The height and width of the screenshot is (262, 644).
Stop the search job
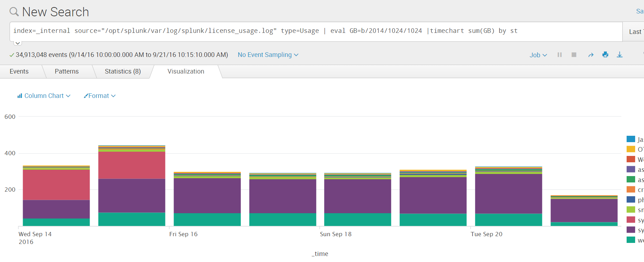574,55
